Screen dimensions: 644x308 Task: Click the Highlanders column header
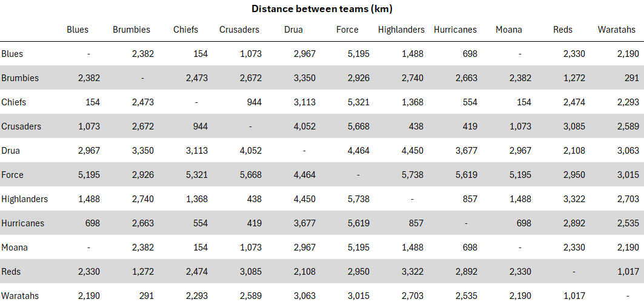[x=400, y=30]
